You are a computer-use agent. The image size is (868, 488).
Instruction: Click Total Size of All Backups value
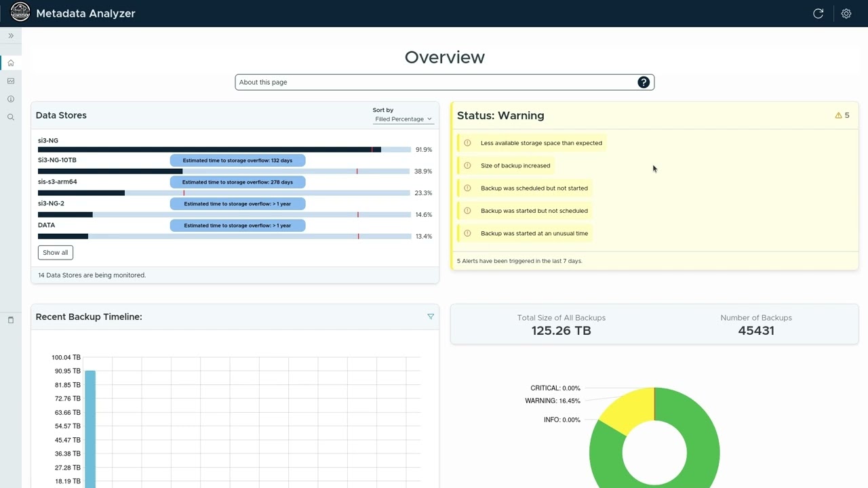(561, 331)
